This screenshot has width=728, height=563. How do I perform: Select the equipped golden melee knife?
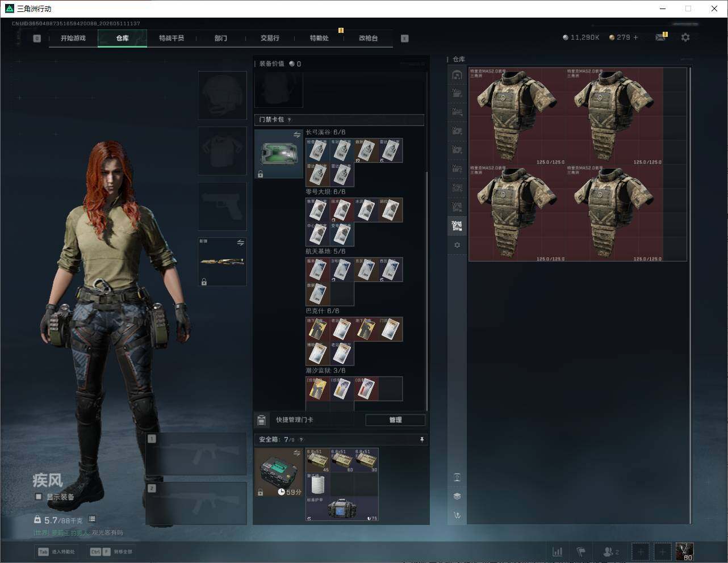tap(223, 262)
